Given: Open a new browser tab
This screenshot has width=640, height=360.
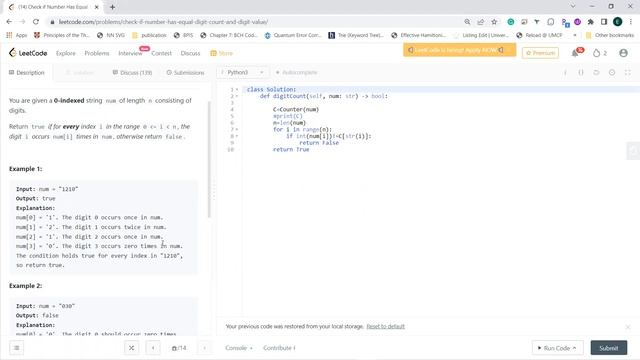Looking at the screenshot, I should pos(112,7).
